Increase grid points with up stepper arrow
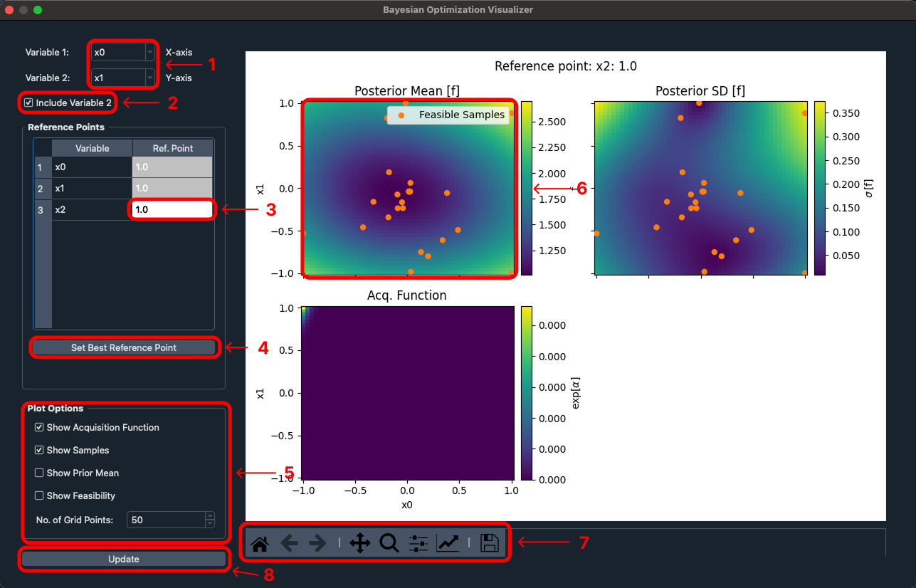Screen dimensions: 916x588 209,515
